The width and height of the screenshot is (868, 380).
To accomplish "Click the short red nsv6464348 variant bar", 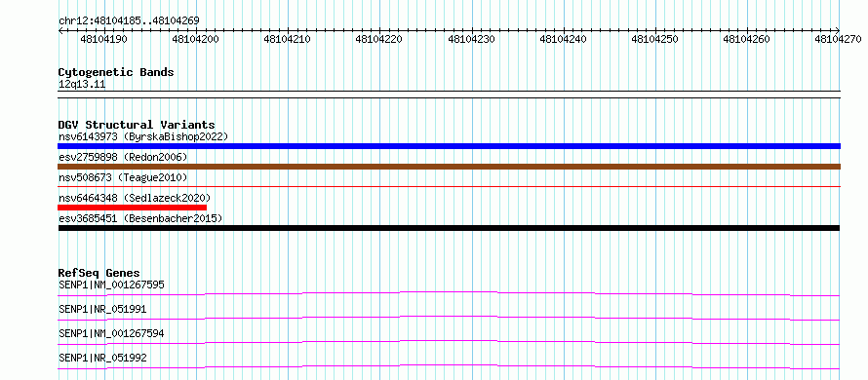I will (x=132, y=208).
